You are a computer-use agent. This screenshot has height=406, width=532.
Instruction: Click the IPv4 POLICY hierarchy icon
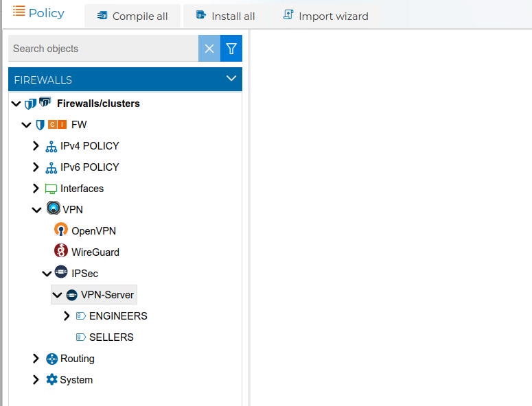click(x=51, y=147)
